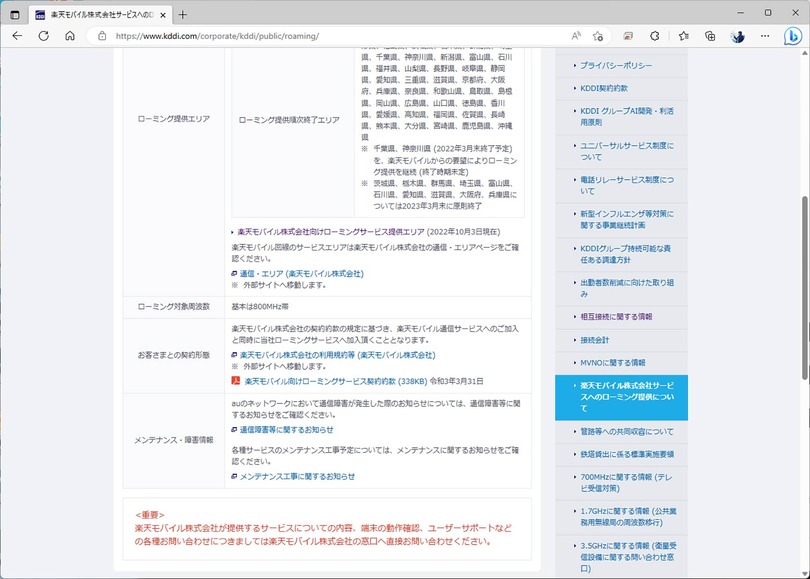The height and width of the screenshot is (579, 810).
Task: Open 楽天モバイル向けローミングサービス契約約款 PDF link
Action: click(336, 381)
